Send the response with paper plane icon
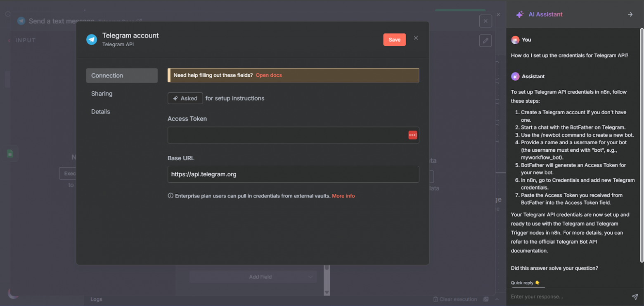 click(x=635, y=297)
